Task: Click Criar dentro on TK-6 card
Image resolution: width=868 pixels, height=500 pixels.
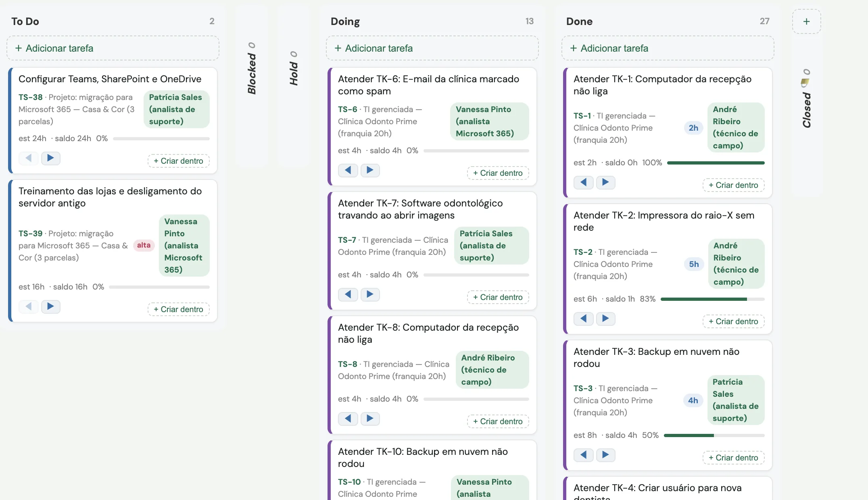Action: [x=498, y=173]
